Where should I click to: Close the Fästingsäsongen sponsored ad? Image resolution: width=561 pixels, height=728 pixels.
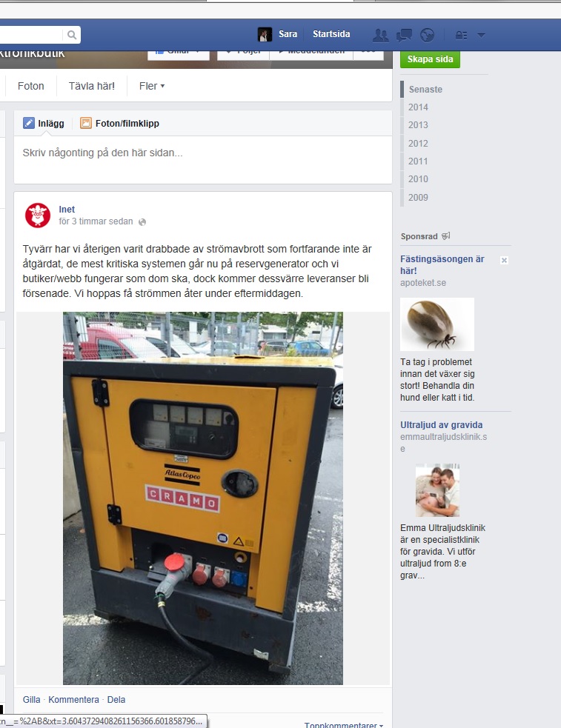tap(504, 260)
